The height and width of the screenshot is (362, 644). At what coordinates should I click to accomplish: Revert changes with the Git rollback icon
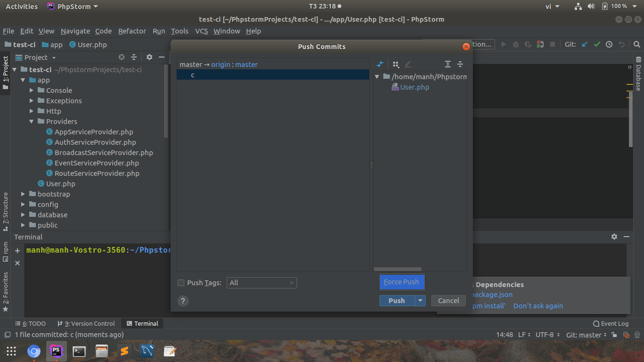(x=621, y=44)
